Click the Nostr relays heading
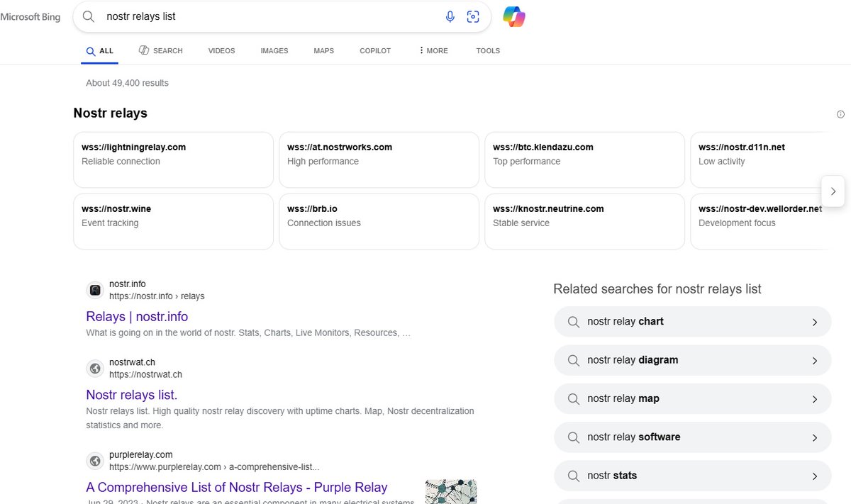 111,113
